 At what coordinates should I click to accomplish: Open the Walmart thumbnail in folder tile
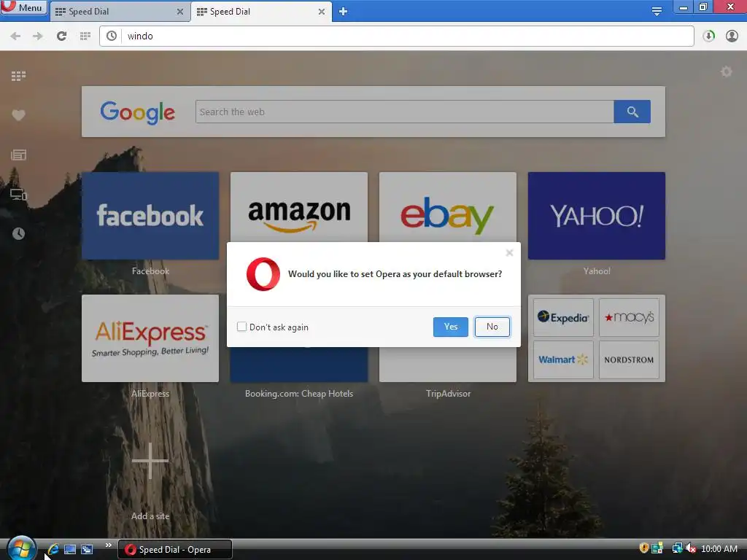pyautogui.click(x=563, y=359)
